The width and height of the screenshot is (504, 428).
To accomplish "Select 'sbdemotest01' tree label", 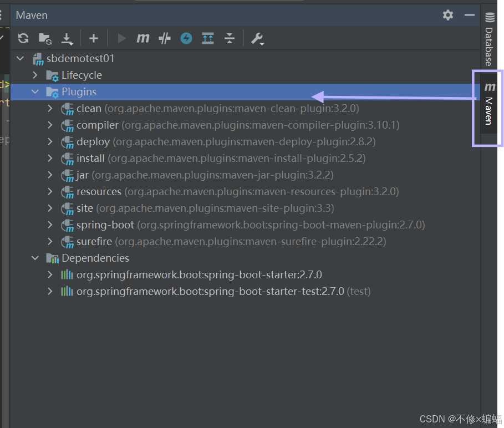I will click(80, 58).
